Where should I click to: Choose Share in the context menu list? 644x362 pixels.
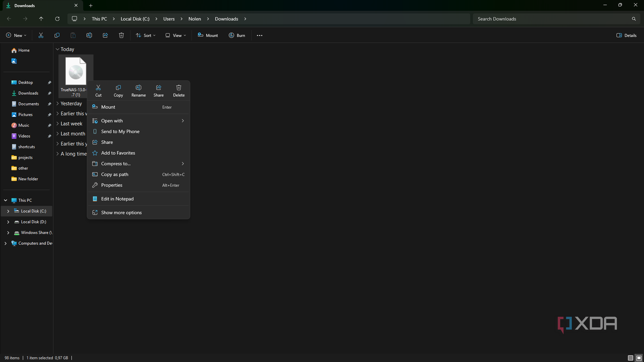pyautogui.click(x=139, y=142)
